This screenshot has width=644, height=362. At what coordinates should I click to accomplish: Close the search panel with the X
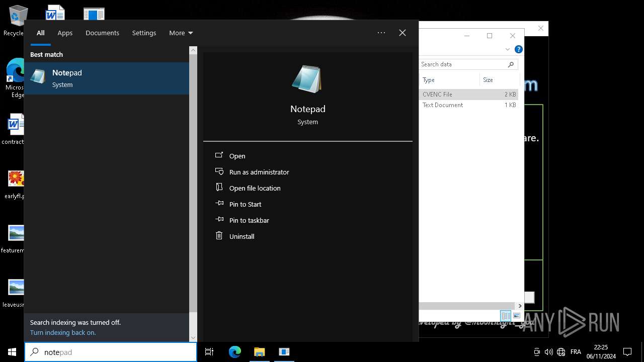[403, 33]
